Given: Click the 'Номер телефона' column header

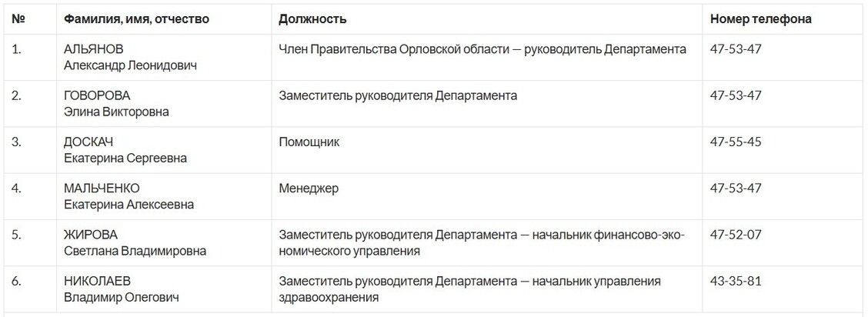Looking at the screenshot, I should [760, 18].
